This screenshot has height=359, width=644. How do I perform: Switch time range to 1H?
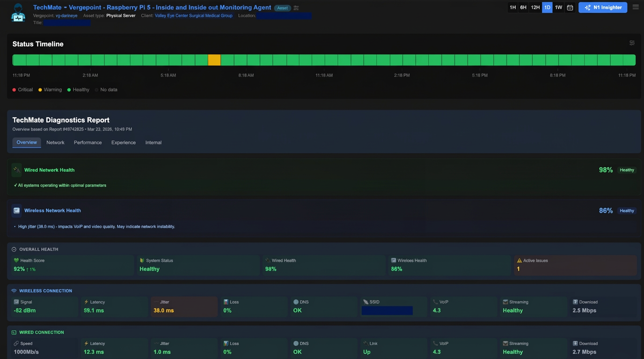pyautogui.click(x=512, y=7)
